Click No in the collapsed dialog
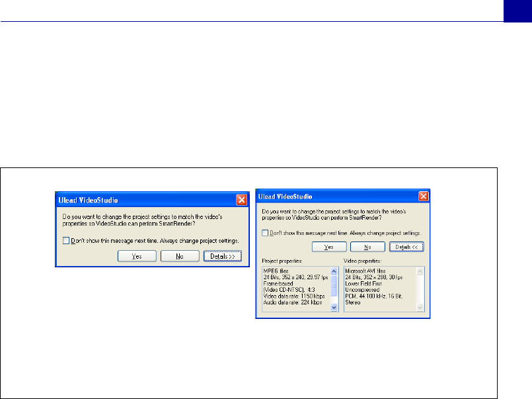 coord(180,256)
